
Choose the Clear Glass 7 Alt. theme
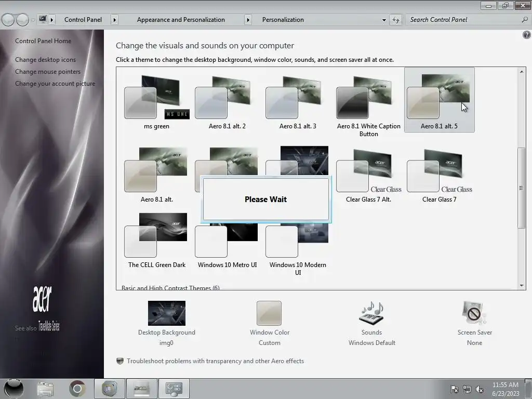(368, 175)
